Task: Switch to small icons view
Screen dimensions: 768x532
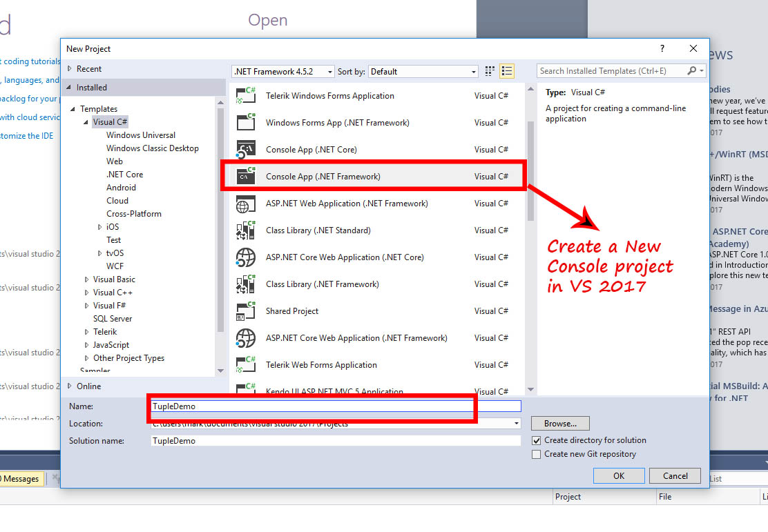Action: click(489, 72)
